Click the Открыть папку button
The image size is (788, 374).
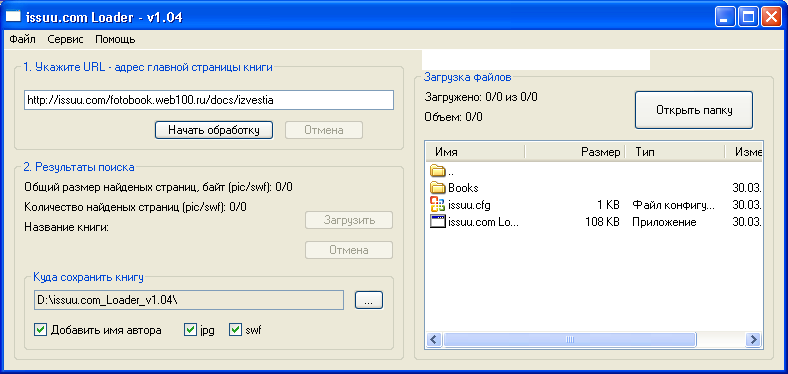click(694, 110)
